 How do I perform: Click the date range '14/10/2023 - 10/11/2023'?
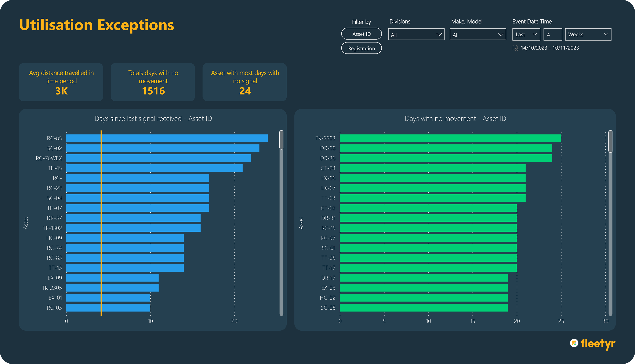click(550, 48)
